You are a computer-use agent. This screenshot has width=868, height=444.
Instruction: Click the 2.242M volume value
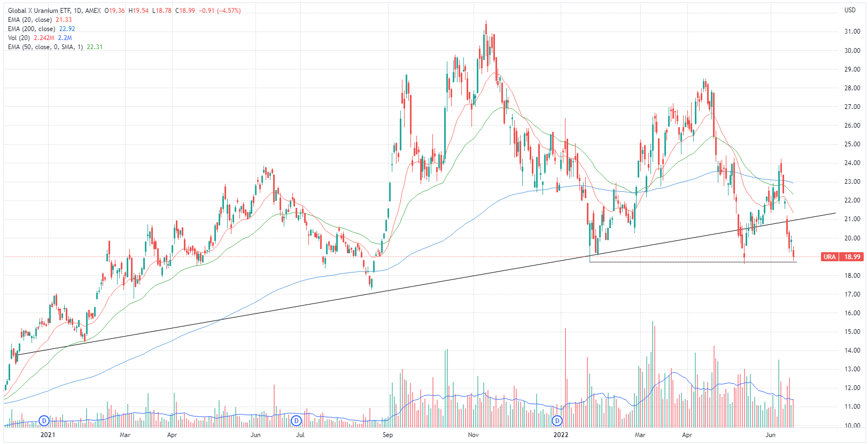44,38
